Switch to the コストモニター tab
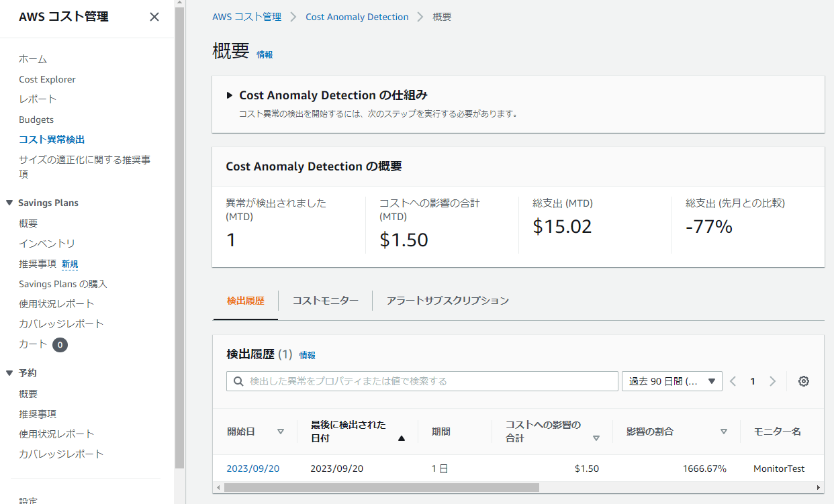This screenshot has height=504, width=834. tap(325, 301)
